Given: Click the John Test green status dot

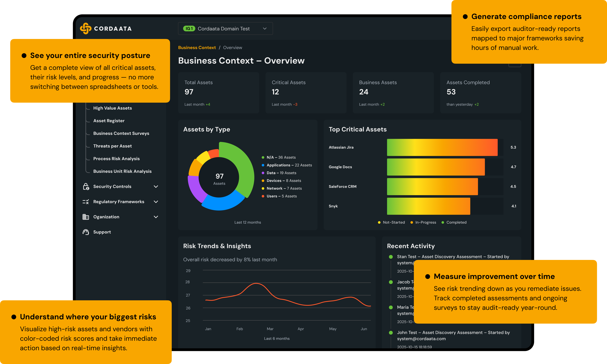Looking at the screenshot, I should coord(391,333).
